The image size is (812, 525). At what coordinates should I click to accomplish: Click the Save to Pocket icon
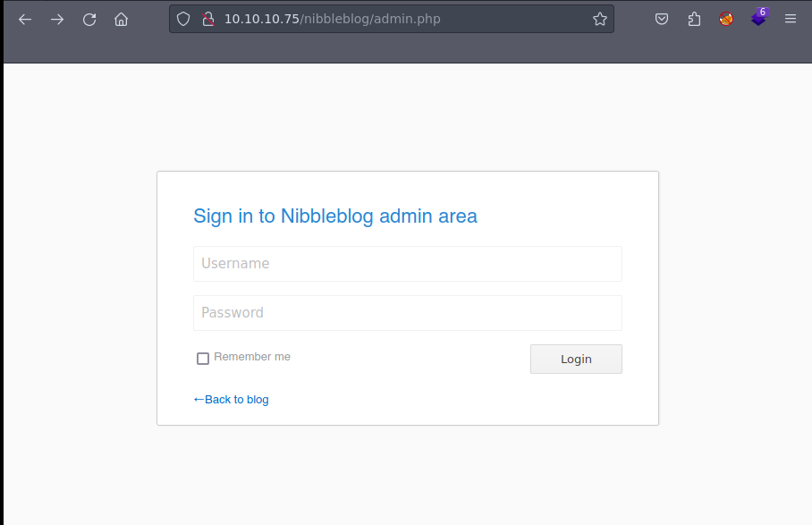point(662,18)
